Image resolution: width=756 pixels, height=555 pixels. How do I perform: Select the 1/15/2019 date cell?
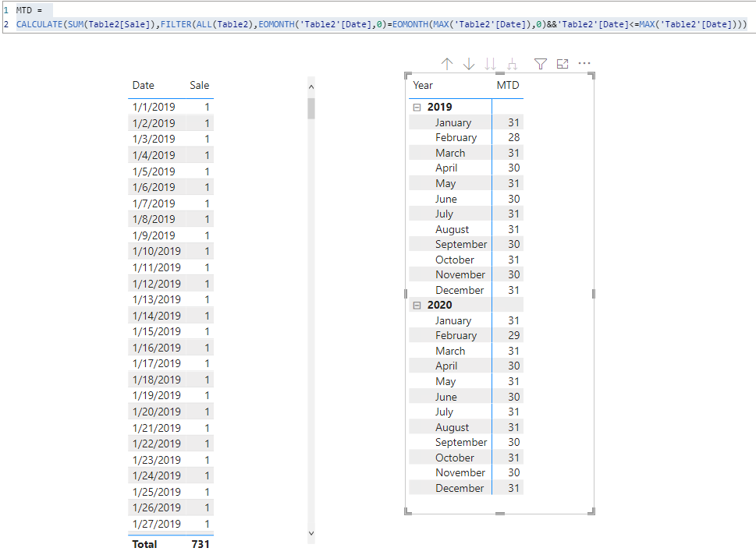[x=157, y=331]
